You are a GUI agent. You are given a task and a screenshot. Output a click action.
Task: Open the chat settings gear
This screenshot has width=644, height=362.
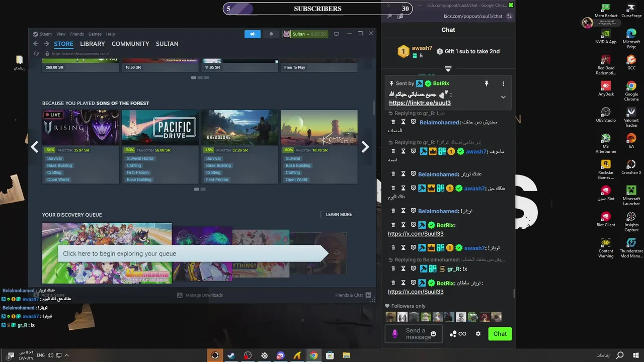click(478, 334)
